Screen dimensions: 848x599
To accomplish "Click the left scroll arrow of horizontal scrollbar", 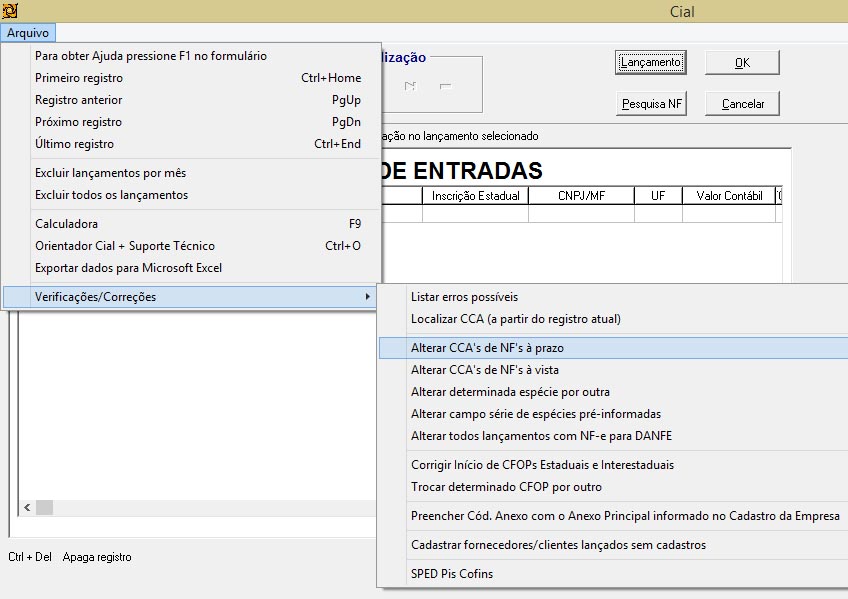I will tap(27, 508).
